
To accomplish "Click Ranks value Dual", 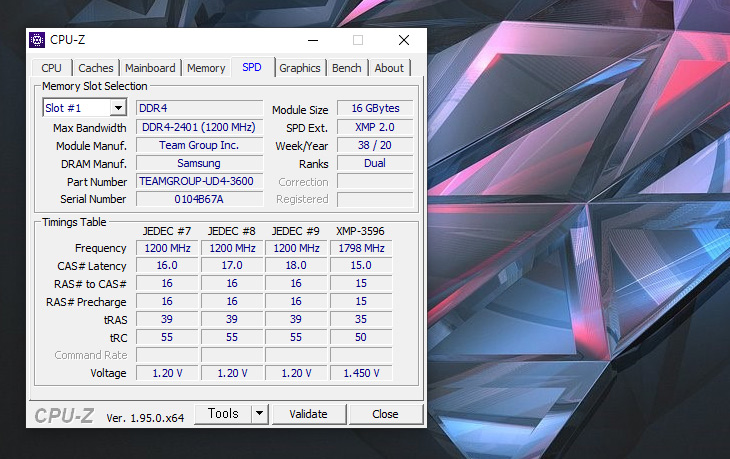I will (x=375, y=163).
